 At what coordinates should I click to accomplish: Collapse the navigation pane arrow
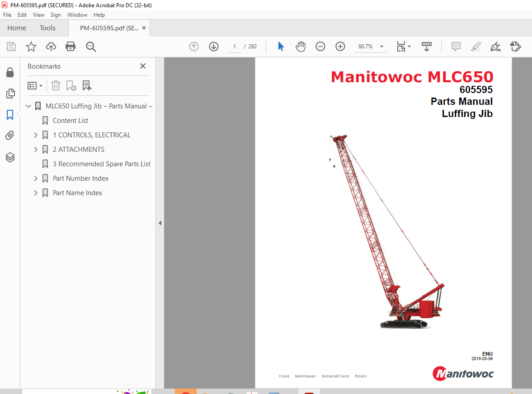click(160, 223)
